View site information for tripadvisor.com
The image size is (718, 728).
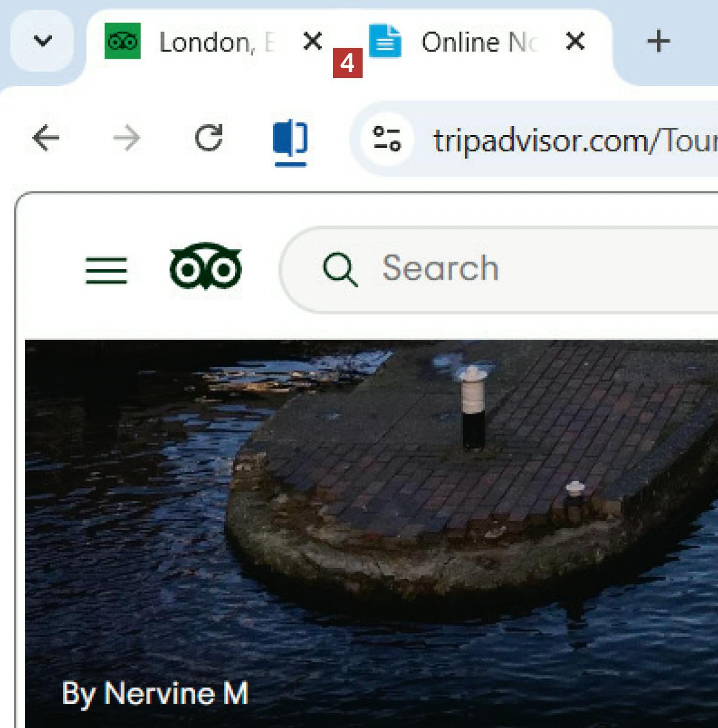[x=387, y=139]
